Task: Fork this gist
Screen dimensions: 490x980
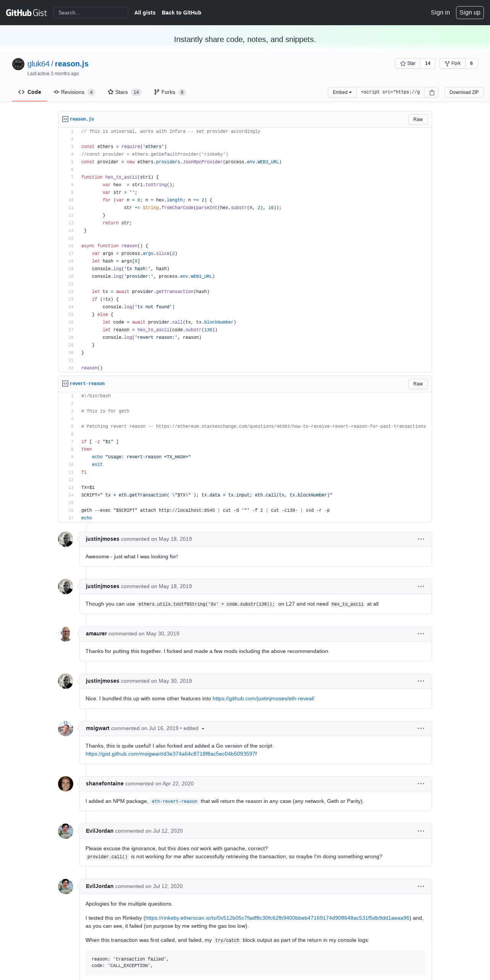Action: pyautogui.click(x=453, y=63)
